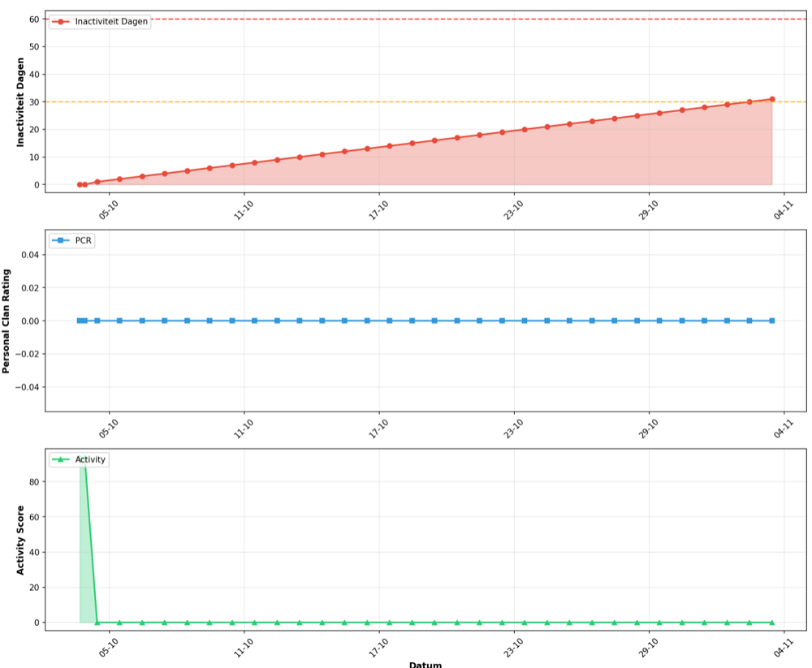Select the last red inactivity data point
The height and width of the screenshot is (668, 812).
771,99
